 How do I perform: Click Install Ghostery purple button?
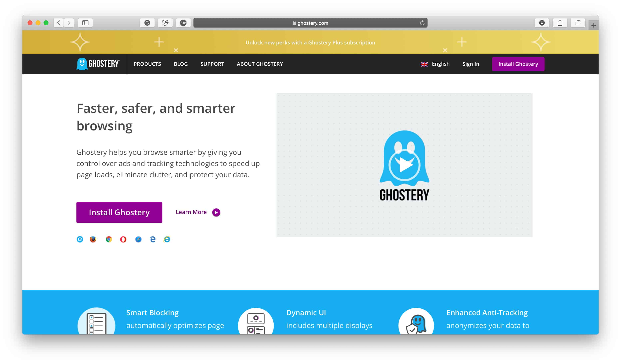(x=119, y=212)
